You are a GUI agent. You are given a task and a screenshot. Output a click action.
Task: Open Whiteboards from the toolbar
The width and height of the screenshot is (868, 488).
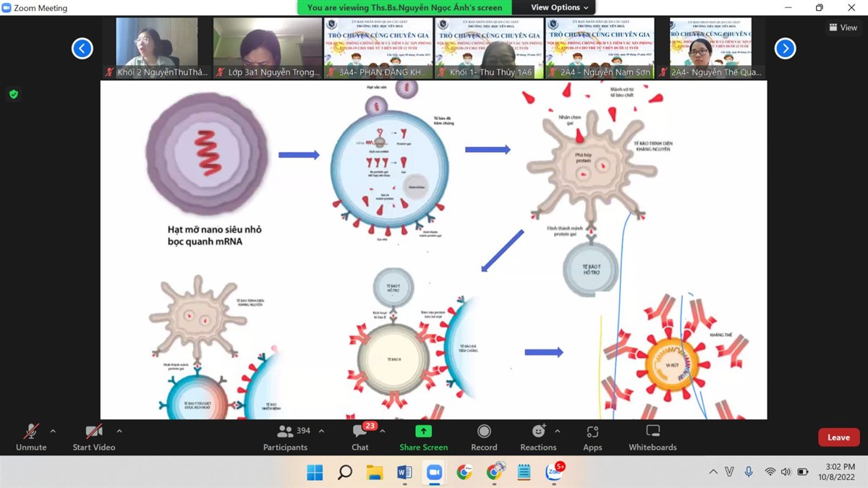pyautogui.click(x=652, y=437)
